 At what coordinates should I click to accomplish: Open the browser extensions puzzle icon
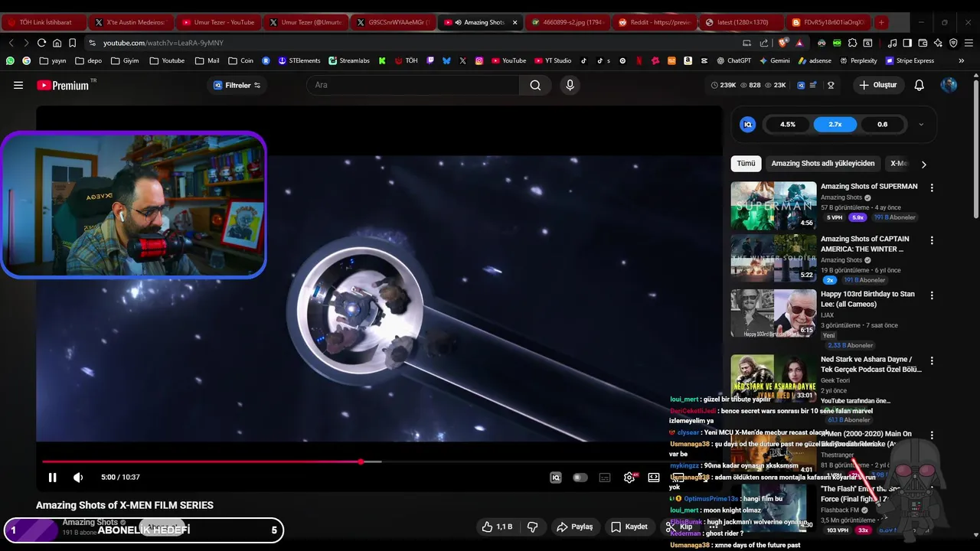852,43
